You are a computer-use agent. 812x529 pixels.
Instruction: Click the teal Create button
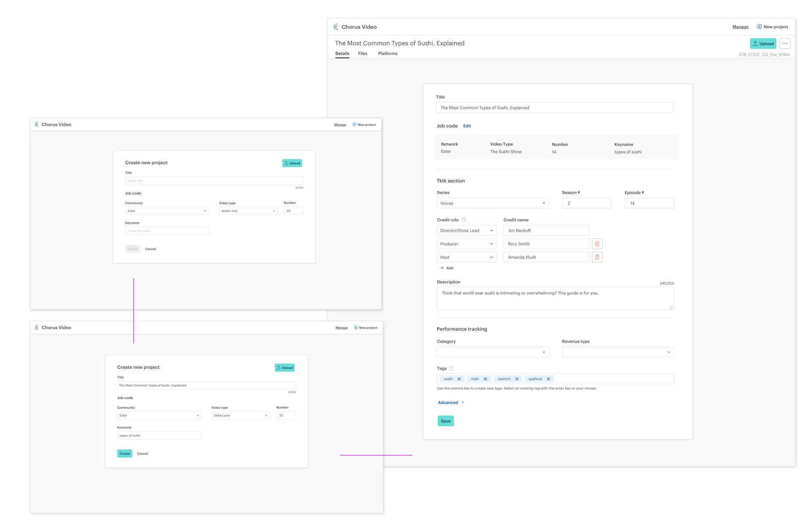pyautogui.click(x=124, y=454)
